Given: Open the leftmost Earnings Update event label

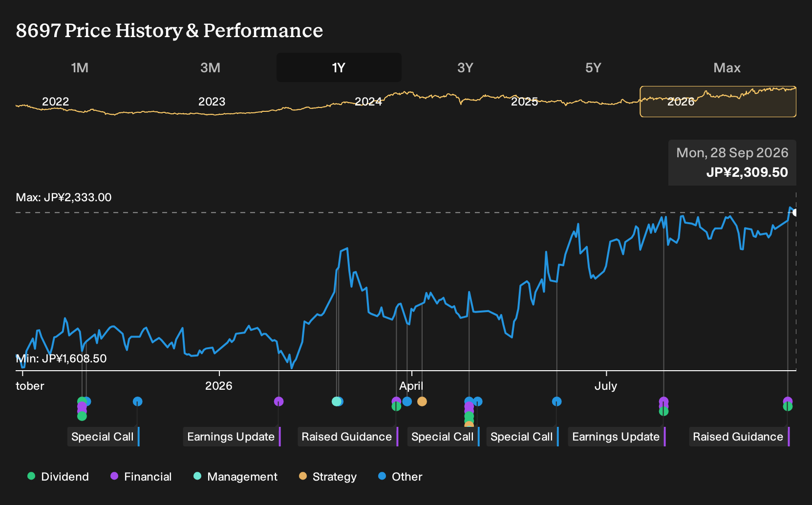Looking at the screenshot, I should (x=232, y=437).
